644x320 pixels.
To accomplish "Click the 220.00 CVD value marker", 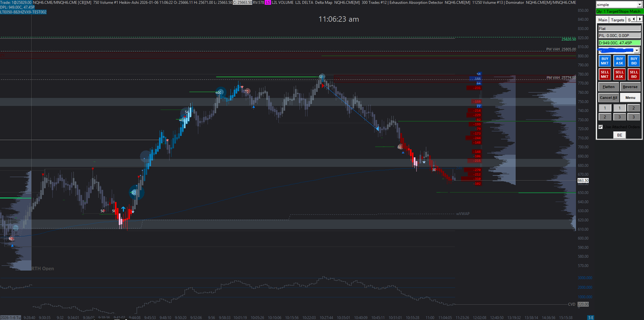I will click(583, 304).
